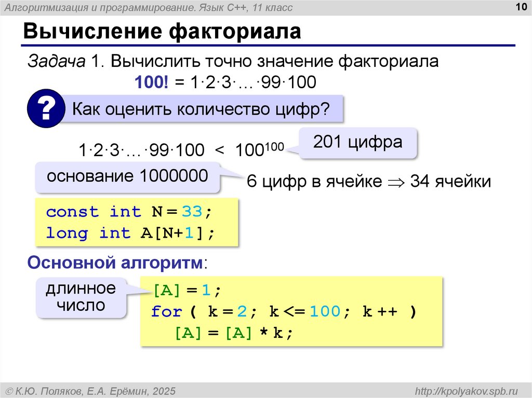
Task: Click the slide number 10
Action: tap(521, 6)
